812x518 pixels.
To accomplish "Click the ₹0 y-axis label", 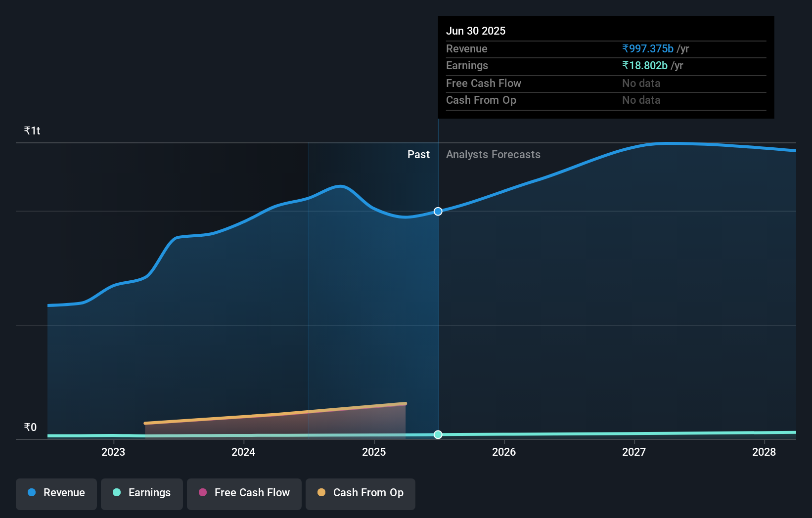I will [30, 427].
